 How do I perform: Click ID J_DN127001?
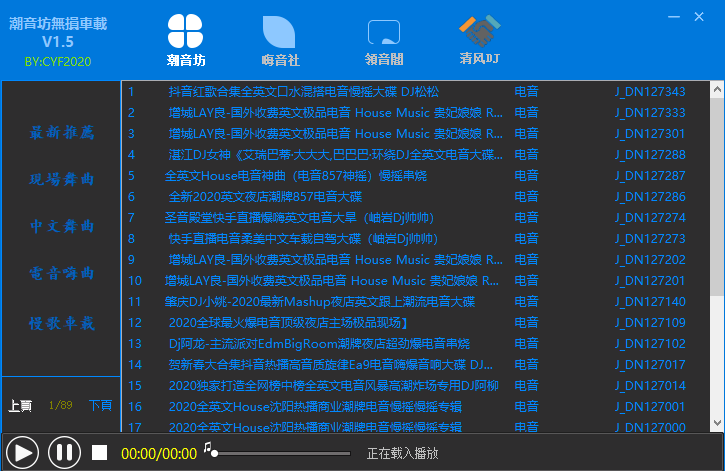[x=650, y=407]
